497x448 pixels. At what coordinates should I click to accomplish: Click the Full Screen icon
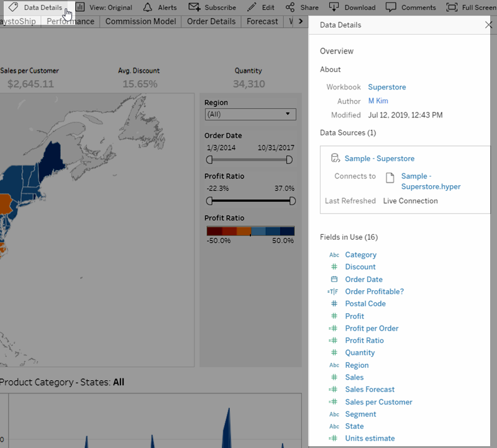(452, 7)
